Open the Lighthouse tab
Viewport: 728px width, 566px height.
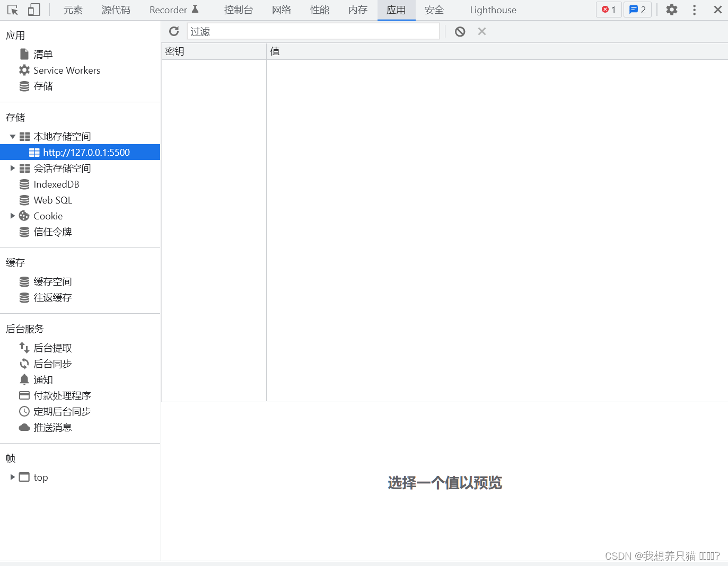[x=493, y=10]
